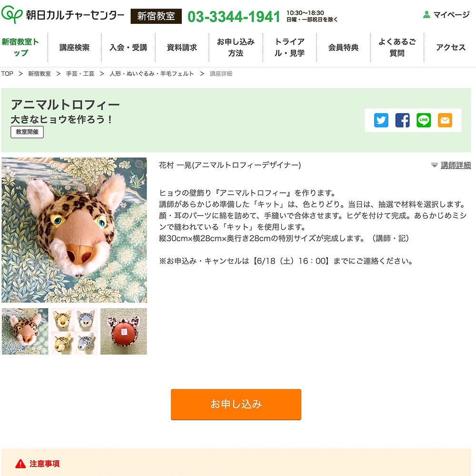Share this course by email icon
This screenshot has height=476, width=476.
(x=445, y=120)
